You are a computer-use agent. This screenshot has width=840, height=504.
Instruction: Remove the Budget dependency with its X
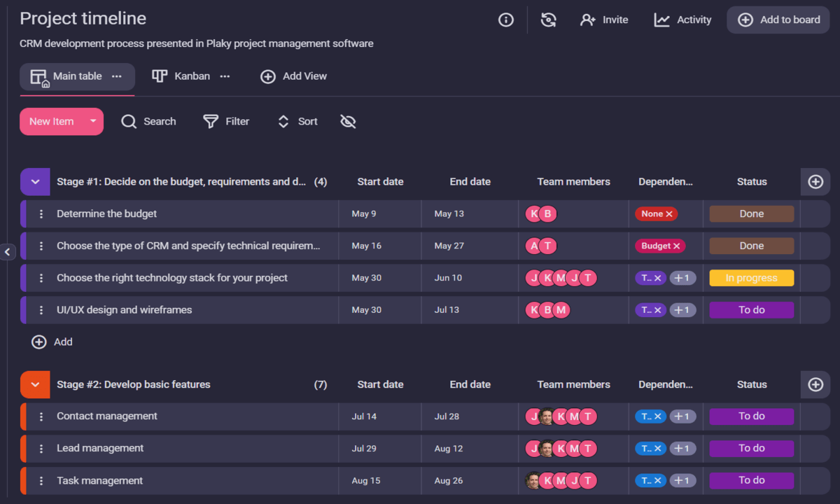pos(676,246)
